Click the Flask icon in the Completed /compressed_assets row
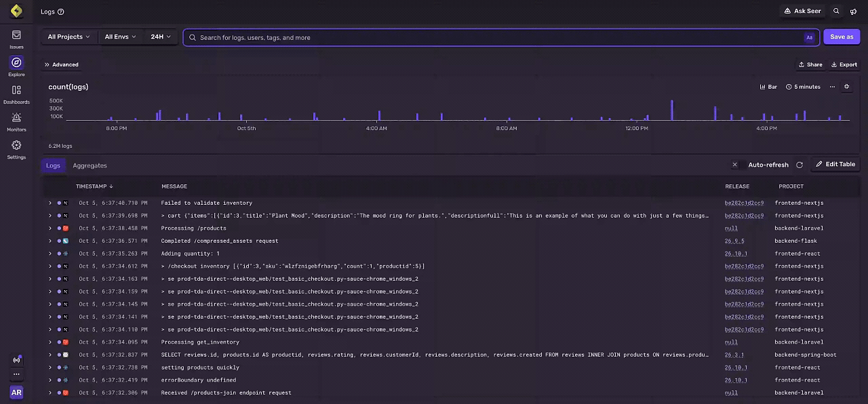The width and height of the screenshot is (868, 404). pyautogui.click(x=66, y=241)
